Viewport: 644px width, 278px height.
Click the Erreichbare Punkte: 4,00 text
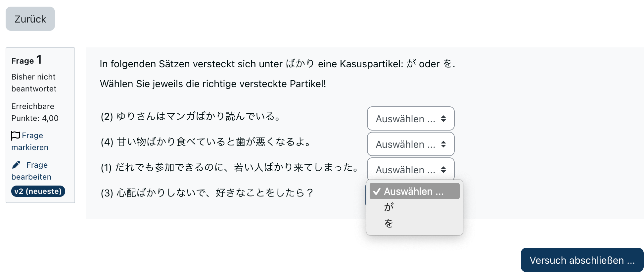[35, 112]
